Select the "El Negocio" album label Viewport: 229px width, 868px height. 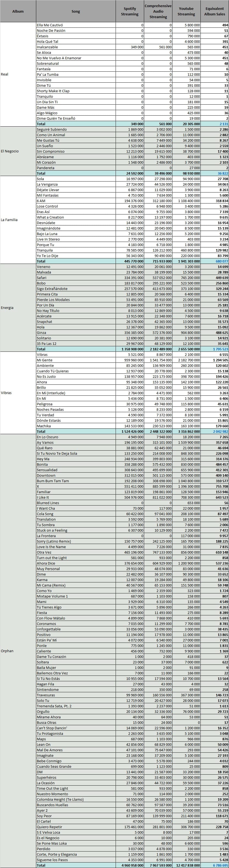(x=10, y=151)
